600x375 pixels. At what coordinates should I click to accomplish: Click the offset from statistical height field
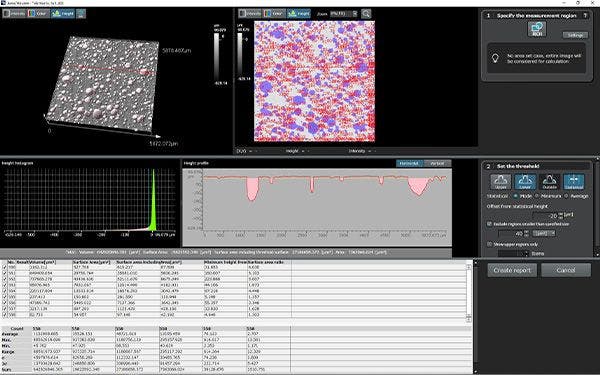click(545, 216)
